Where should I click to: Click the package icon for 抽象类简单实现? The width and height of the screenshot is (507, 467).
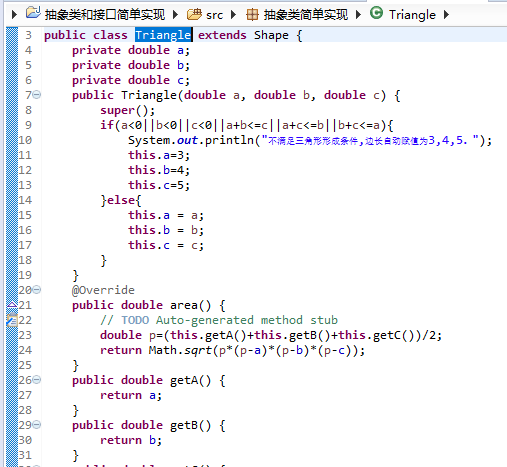click(252, 15)
